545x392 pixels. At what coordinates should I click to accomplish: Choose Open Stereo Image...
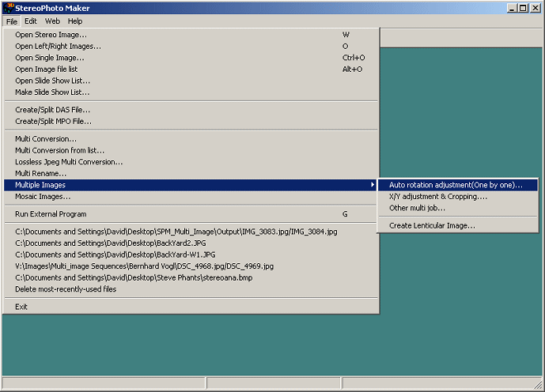(x=191, y=35)
